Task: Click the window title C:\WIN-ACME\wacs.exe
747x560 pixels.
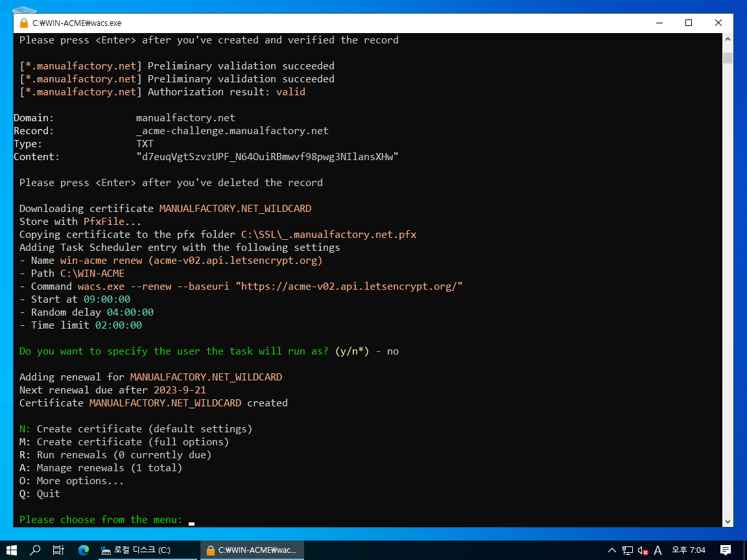Action: click(x=77, y=23)
